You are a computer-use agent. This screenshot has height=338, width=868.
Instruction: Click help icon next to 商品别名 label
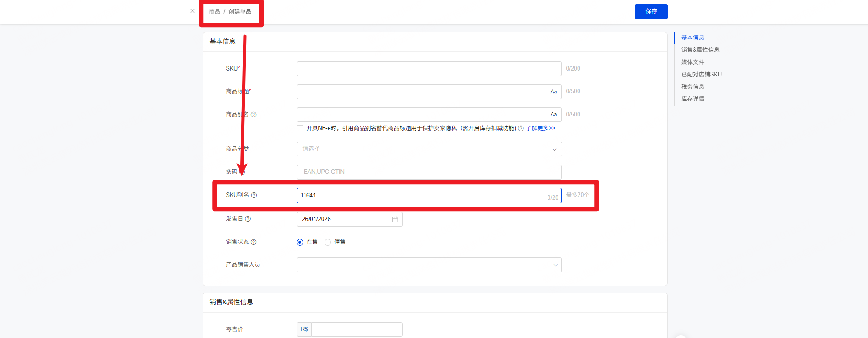coord(254,115)
